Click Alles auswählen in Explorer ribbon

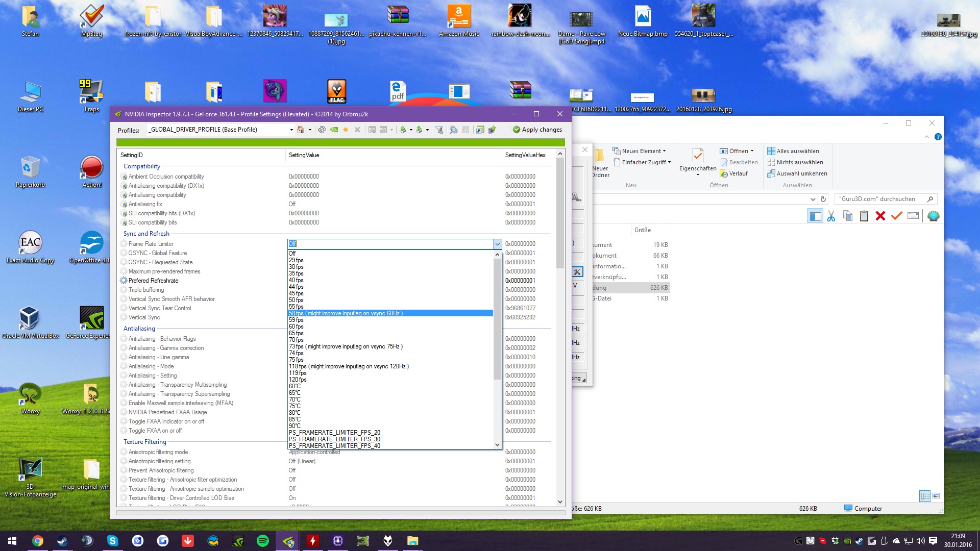[797, 151]
